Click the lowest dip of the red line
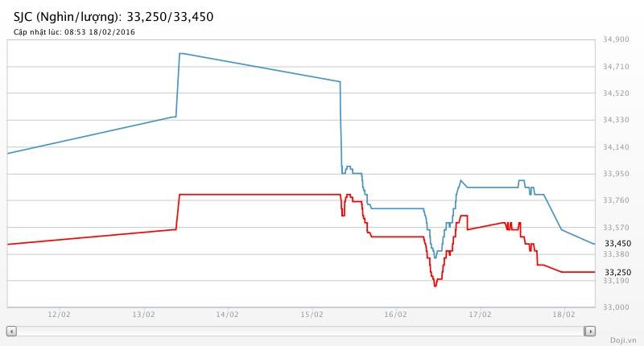 click(436, 285)
